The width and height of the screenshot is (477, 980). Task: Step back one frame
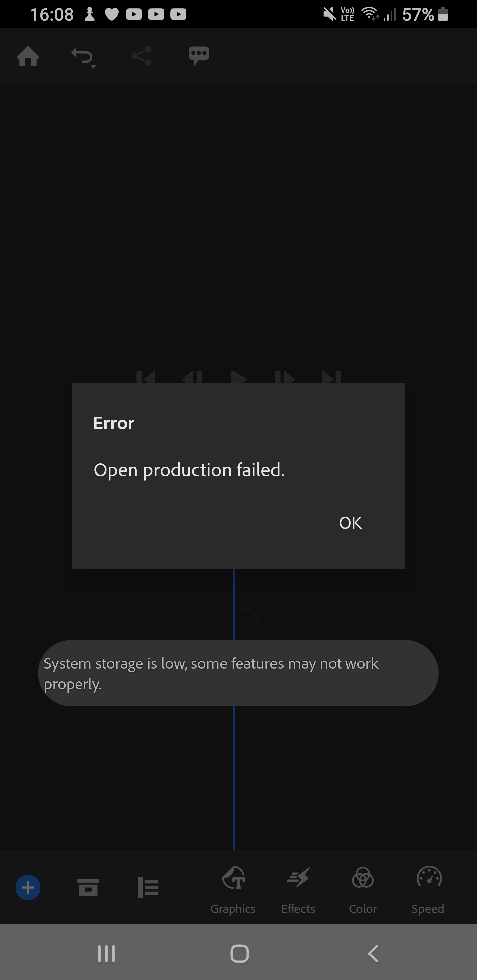click(x=192, y=377)
